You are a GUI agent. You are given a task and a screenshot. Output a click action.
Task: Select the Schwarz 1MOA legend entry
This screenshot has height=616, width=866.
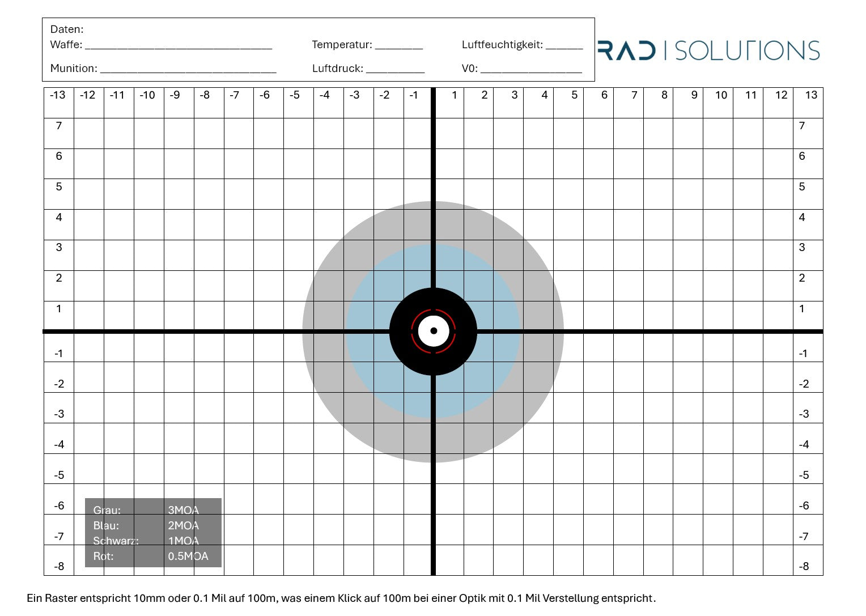pyautogui.click(x=146, y=541)
